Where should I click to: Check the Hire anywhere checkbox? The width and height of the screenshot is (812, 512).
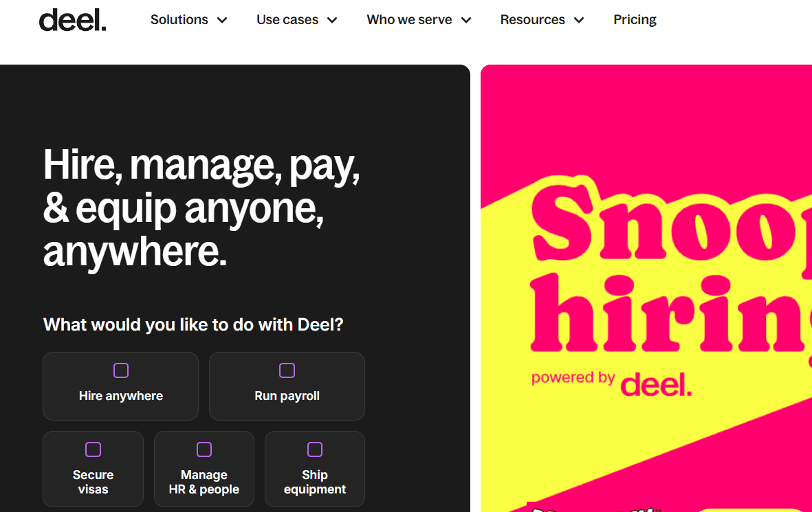[120, 370]
